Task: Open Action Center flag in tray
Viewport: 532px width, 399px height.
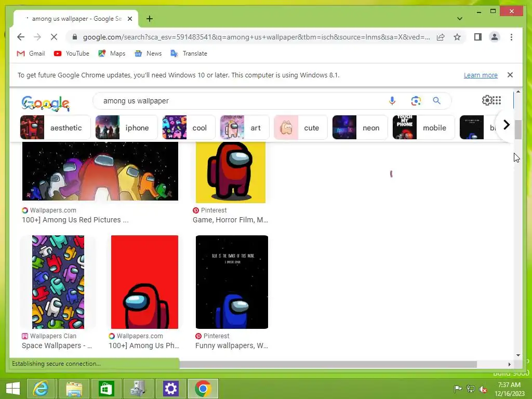Action: (x=458, y=389)
